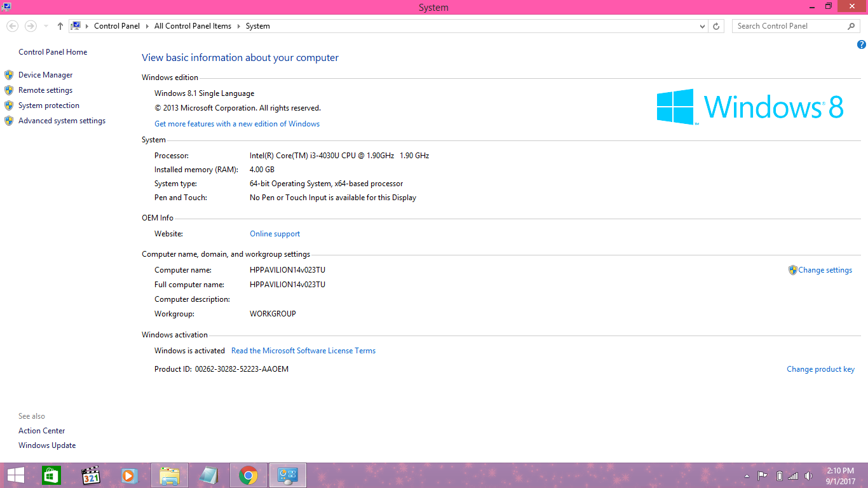868x488 pixels.
Task: Read the Microsoft Software License Terms
Action: point(304,351)
